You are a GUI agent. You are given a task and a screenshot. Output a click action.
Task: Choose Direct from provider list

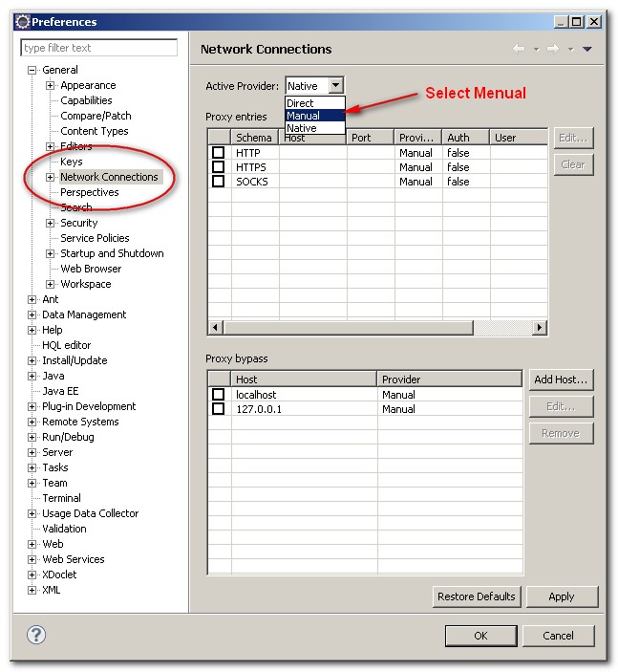[x=315, y=103]
